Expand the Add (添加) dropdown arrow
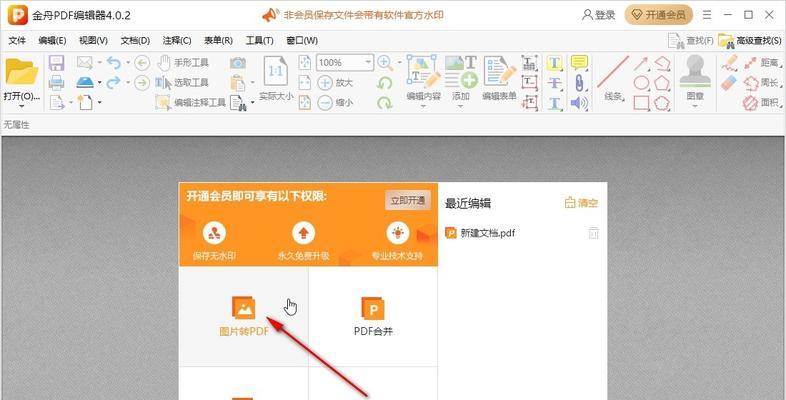Image resolution: width=786 pixels, height=400 pixels. pos(461,106)
